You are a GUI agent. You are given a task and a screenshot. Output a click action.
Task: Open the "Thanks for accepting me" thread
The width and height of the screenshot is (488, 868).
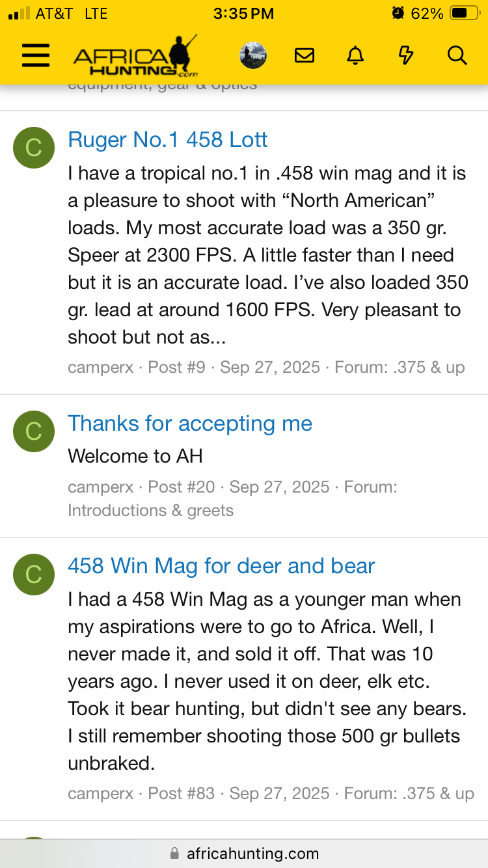(x=190, y=424)
